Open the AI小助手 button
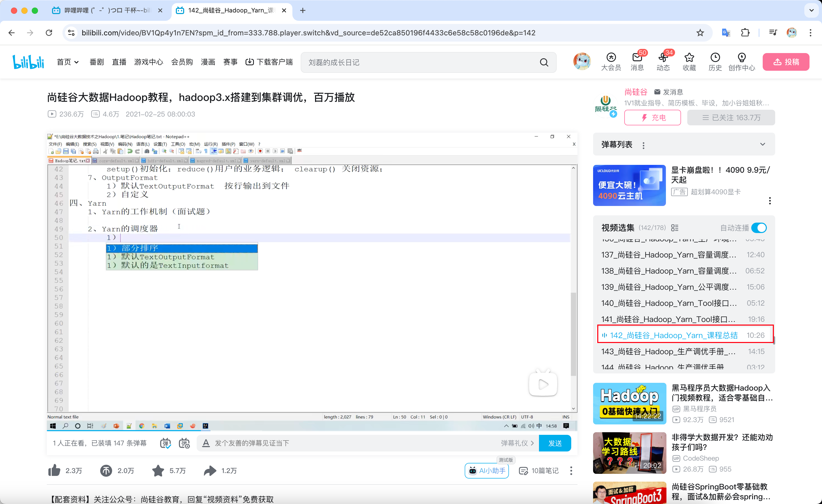The image size is (822, 504). [487, 470]
